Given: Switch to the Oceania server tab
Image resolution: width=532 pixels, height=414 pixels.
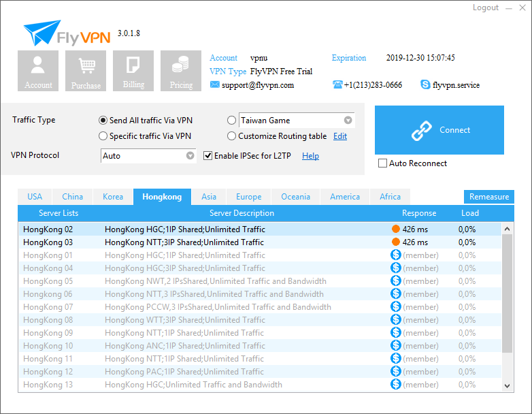Looking at the screenshot, I should tap(295, 197).
